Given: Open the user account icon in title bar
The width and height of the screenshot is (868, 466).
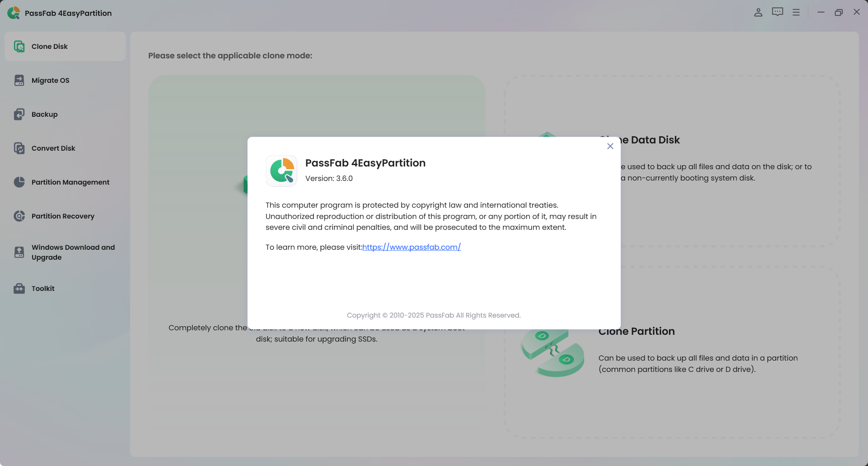Looking at the screenshot, I should tap(758, 12).
